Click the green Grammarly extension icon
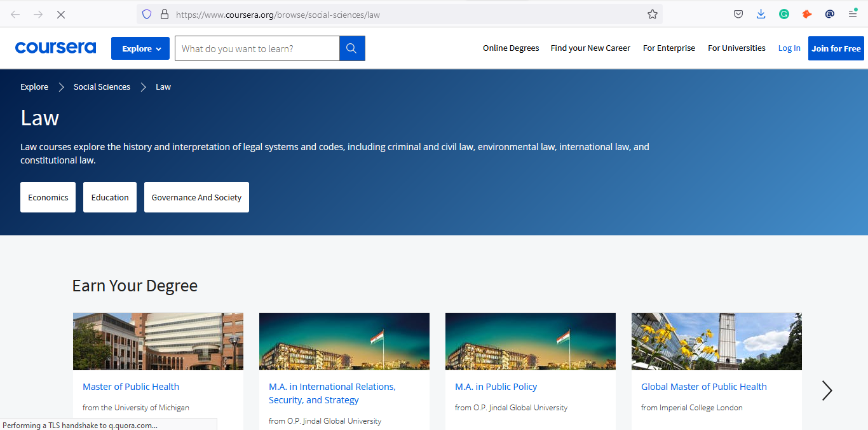 (x=784, y=14)
